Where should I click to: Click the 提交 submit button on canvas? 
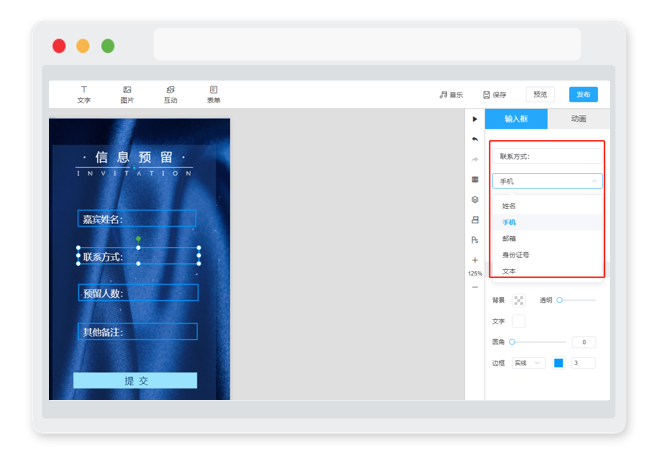[135, 380]
